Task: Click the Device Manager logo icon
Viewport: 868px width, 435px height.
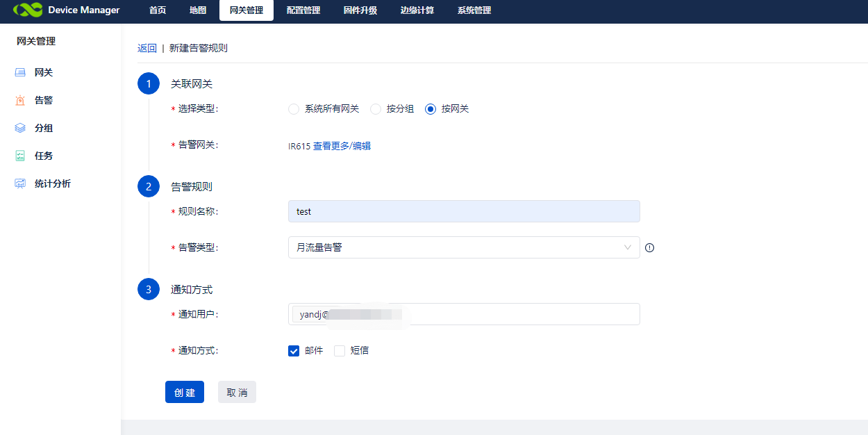Action: pos(28,10)
